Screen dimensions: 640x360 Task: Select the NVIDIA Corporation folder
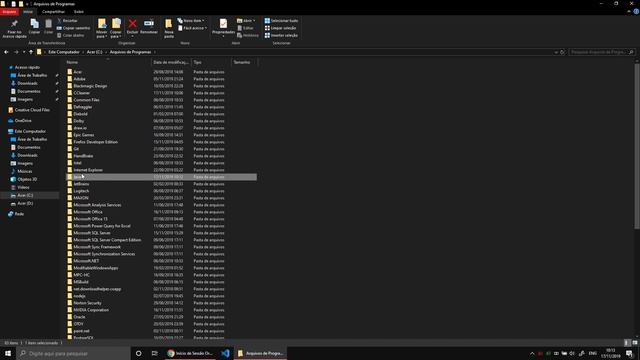pos(161,310)
